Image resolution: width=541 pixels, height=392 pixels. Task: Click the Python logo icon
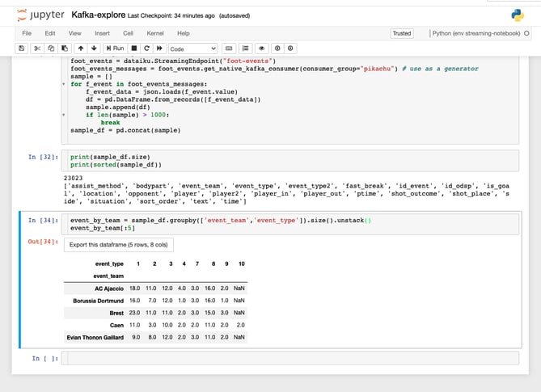(518, 15)
